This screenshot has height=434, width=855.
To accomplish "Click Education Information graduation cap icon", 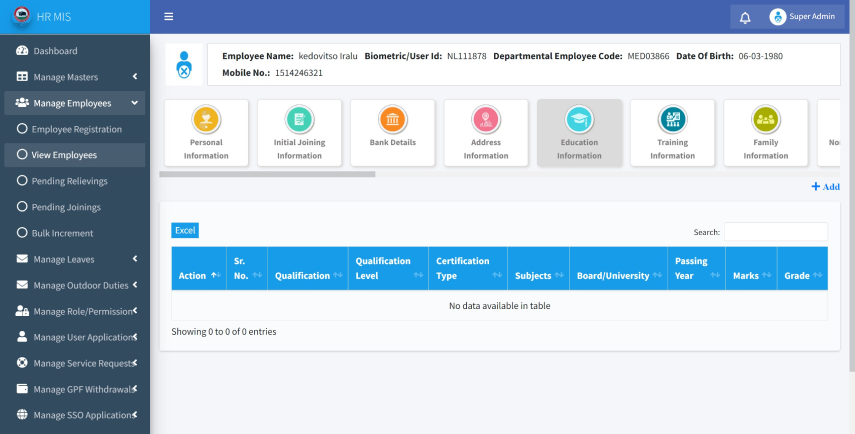I will 579,119.
